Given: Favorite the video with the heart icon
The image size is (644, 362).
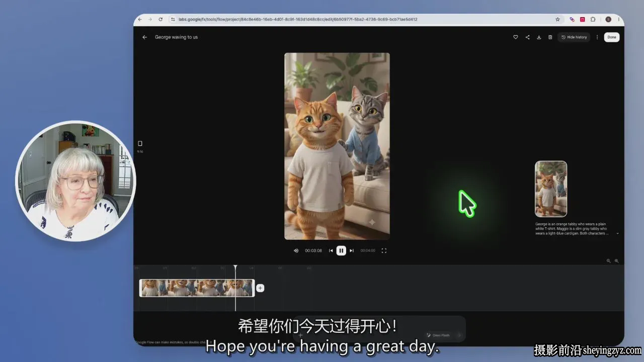Looking at the screenshot, I should 515,37.
